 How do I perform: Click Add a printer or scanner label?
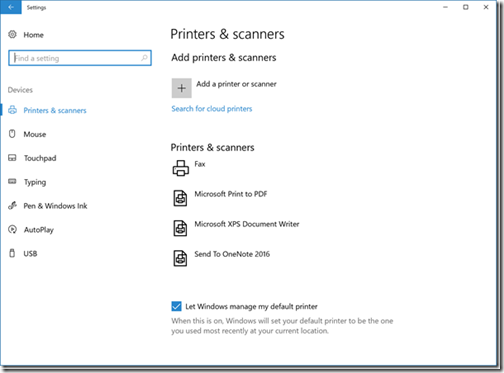tap(236, 84)
